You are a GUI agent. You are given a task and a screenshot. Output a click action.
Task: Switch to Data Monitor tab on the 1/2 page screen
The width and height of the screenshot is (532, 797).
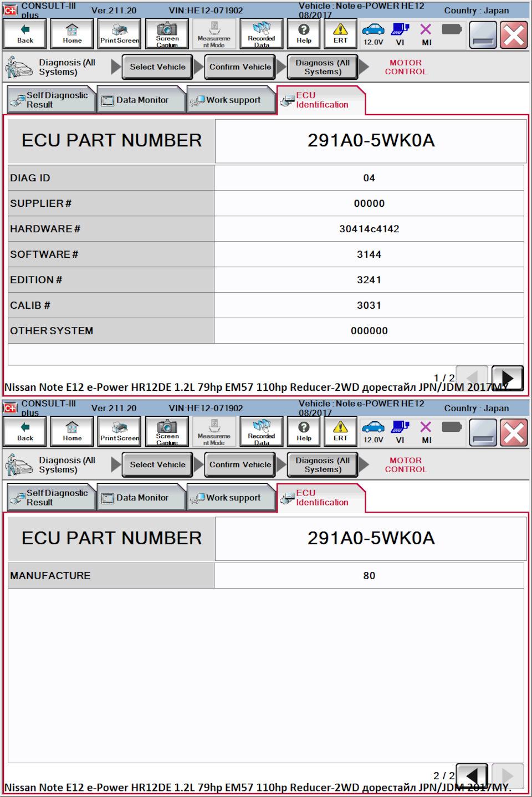[x=141, y=100]
